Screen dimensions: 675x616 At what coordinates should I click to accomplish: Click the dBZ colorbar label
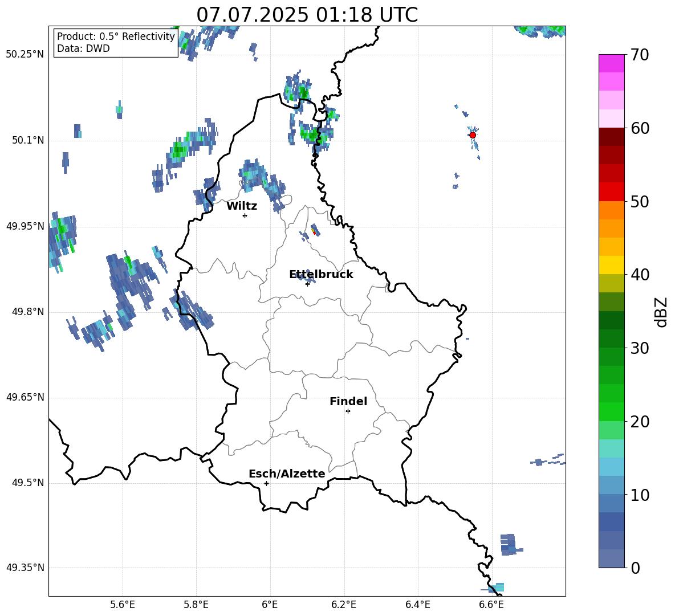tap(660, 312)
